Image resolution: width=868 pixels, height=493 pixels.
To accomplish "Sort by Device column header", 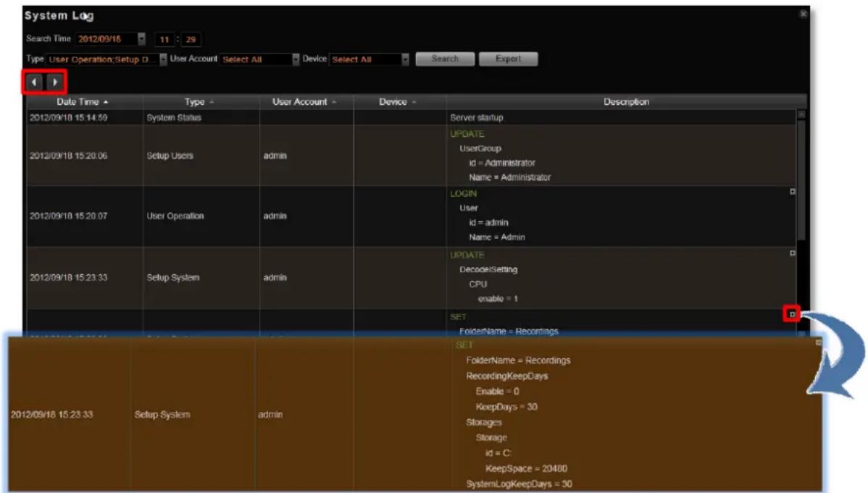I will (x=398, y=102).
